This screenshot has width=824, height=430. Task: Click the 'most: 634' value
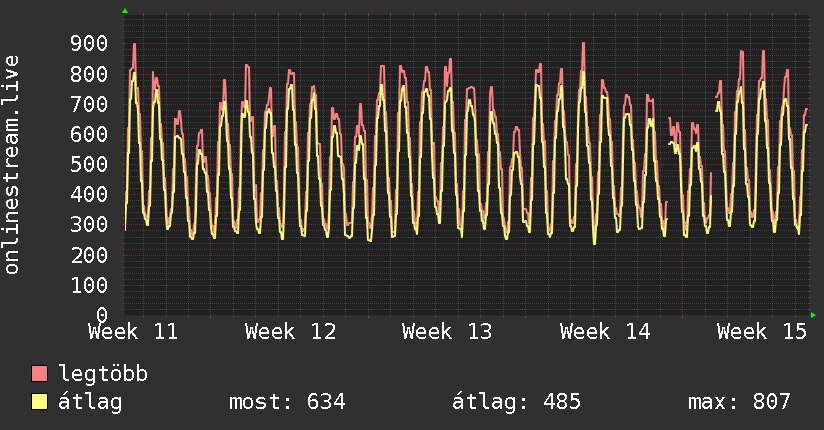287,402
